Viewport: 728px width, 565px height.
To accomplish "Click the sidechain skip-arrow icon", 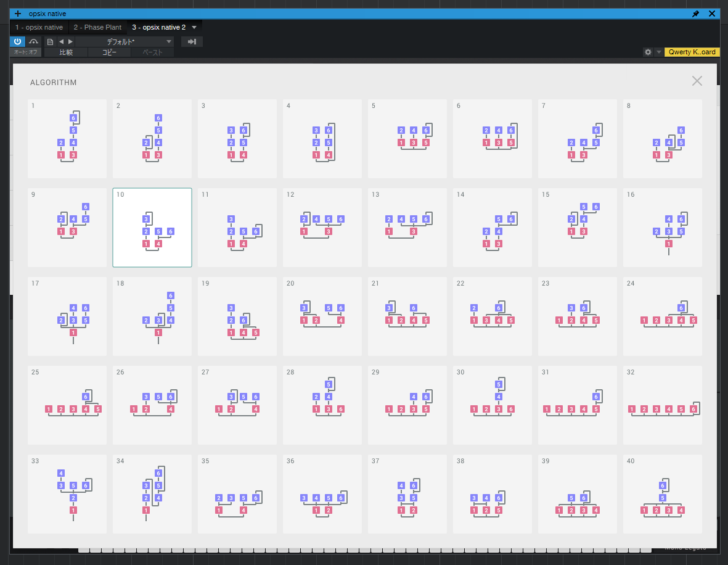I will tap(192, 42).
